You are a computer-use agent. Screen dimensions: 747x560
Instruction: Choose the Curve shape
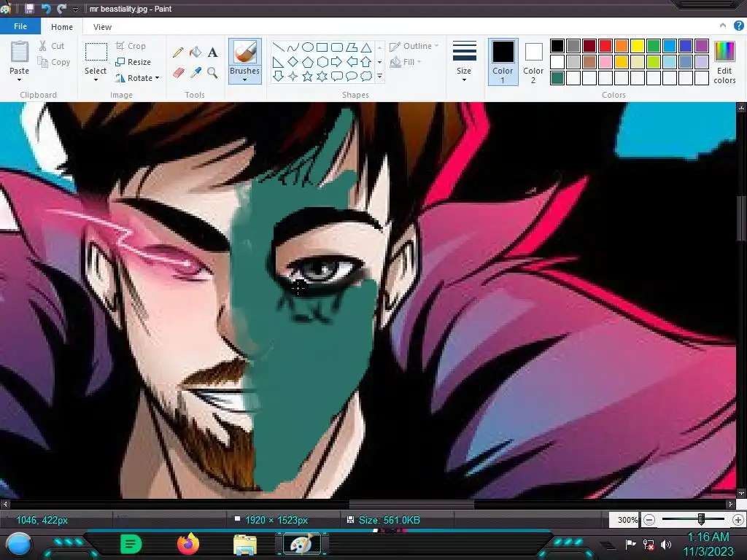coord(293,47)
